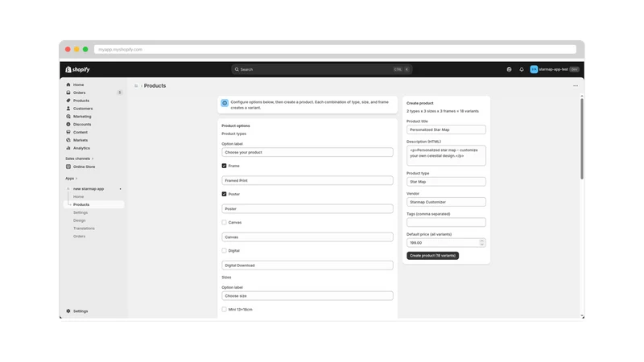Click the Orders count badge
This screenshot has height=362, width=644.
pos(120,93)
